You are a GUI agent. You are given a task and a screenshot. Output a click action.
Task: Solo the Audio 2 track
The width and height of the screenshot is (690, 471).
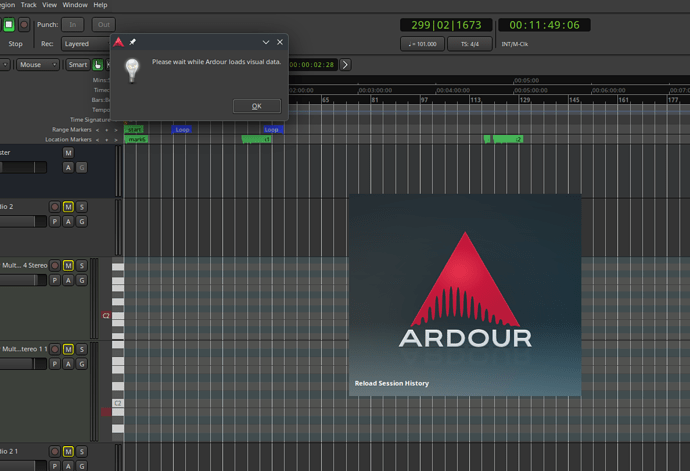pyautogui.click(x=82, y=206)
